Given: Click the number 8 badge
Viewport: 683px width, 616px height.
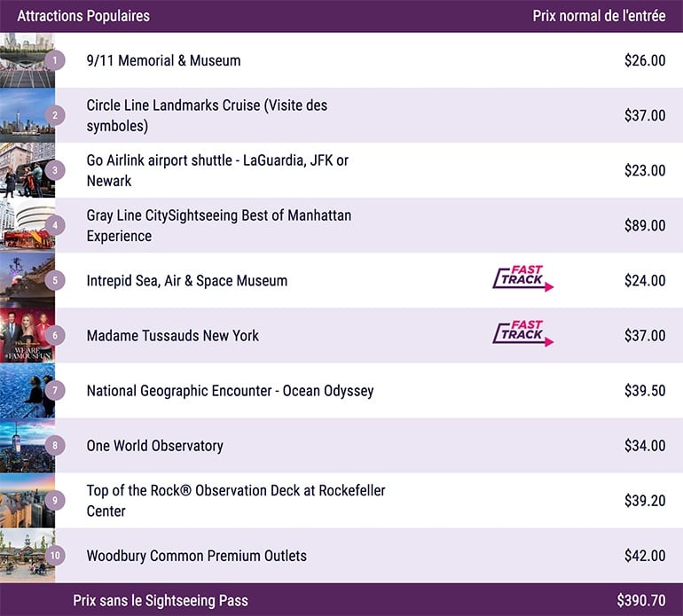Looking at the screenshot, I should click(x=55, y=445).
